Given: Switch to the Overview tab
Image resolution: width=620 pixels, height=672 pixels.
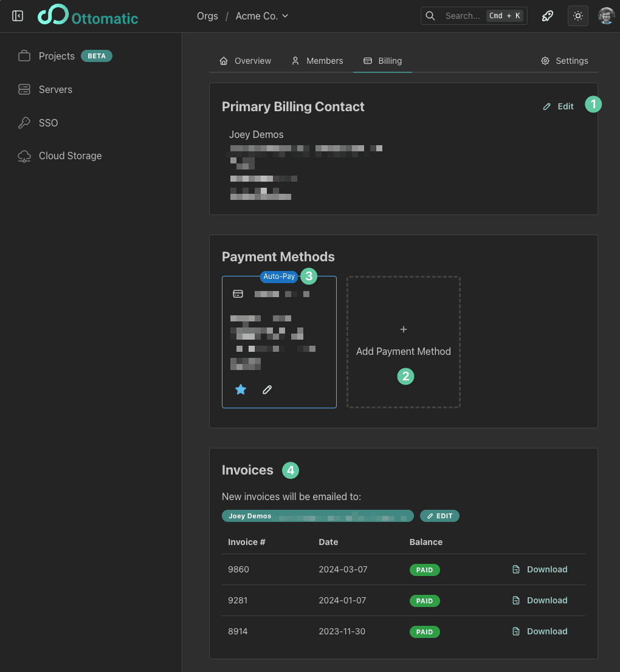Looking at the screenshot, I should point(246,61).
